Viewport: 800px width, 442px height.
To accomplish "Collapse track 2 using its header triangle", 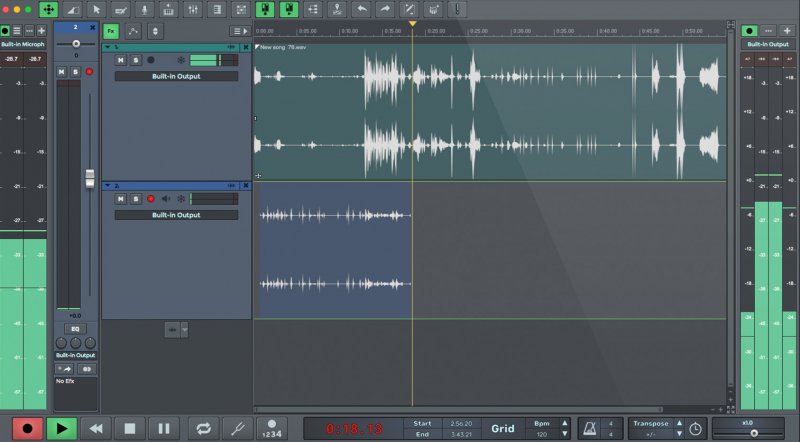I will pos(108,185).
